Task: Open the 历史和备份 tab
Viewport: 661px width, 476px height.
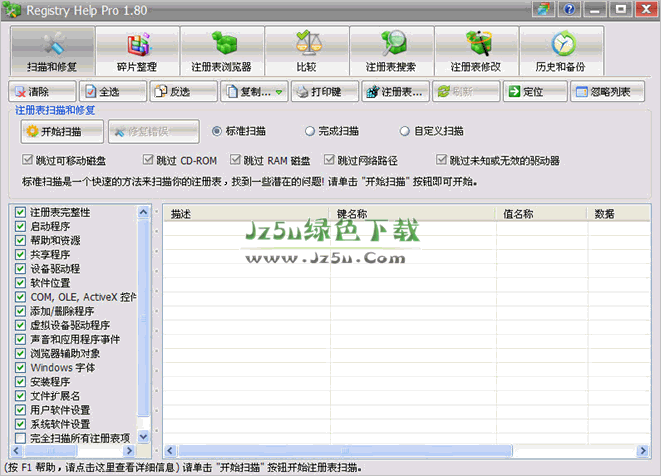Action: (x=562, y=51)
